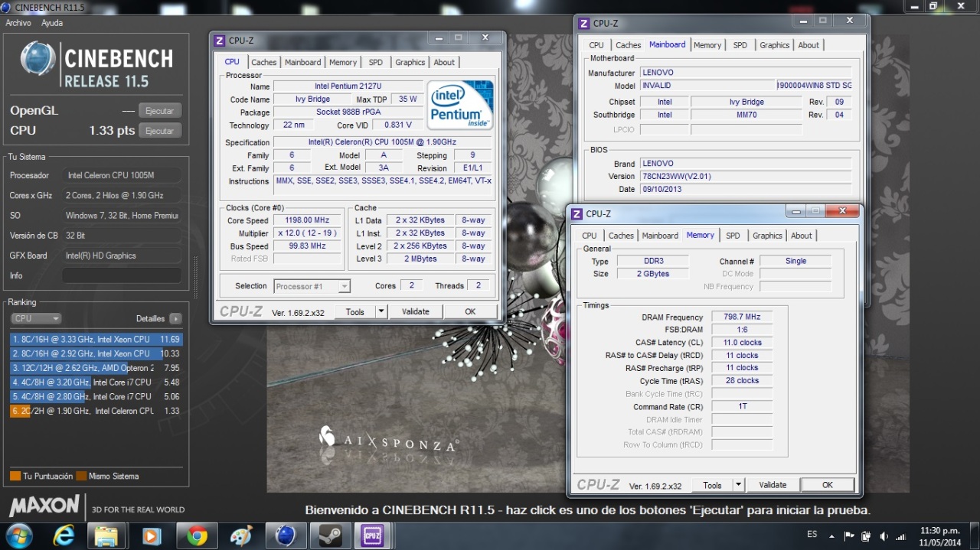Open SPD tab in CPU-Z CPU window
The image size is (980, 550).
pyautogui.click(x=376, y=63)
